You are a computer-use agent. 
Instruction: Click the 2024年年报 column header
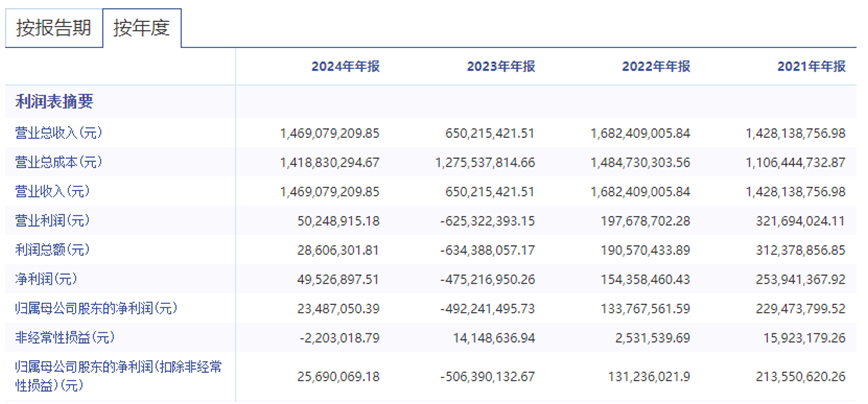coord(345,66)
